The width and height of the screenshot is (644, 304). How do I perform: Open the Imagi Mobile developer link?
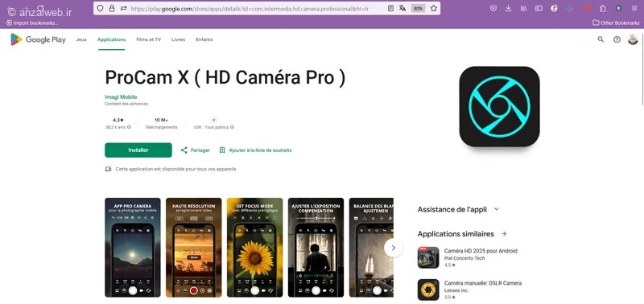121,97
